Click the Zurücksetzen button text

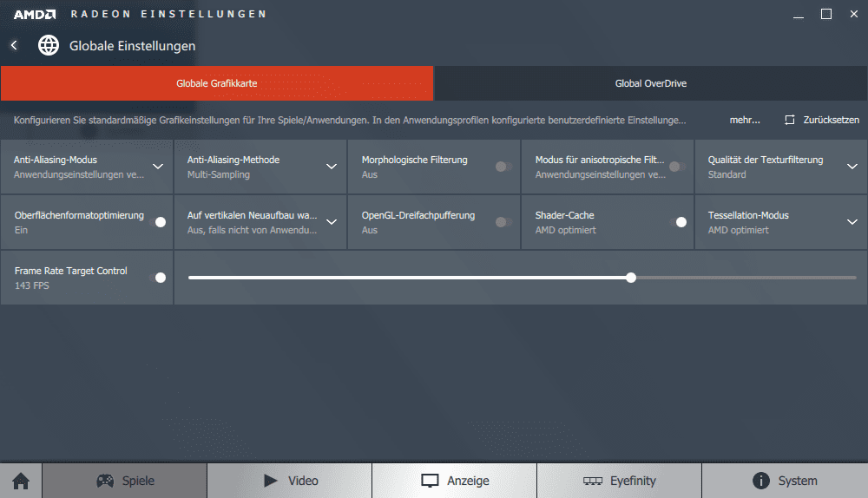pyautogui.click(x=832, y=120)
